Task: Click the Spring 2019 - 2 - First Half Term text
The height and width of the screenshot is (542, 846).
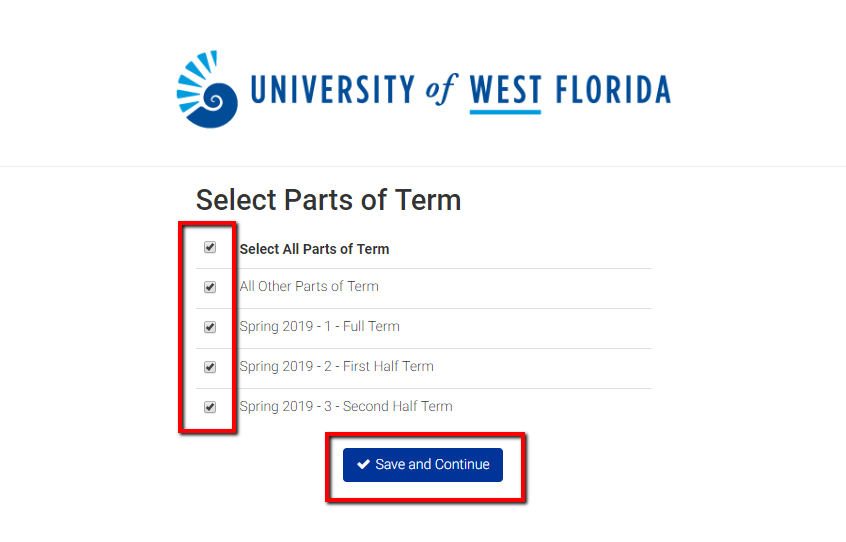Action: tap(336, 367)
